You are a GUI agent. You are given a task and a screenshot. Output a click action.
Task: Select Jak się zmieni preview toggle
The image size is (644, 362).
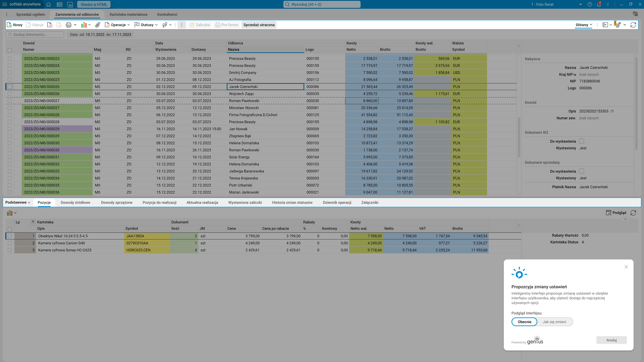coord(554,322)
